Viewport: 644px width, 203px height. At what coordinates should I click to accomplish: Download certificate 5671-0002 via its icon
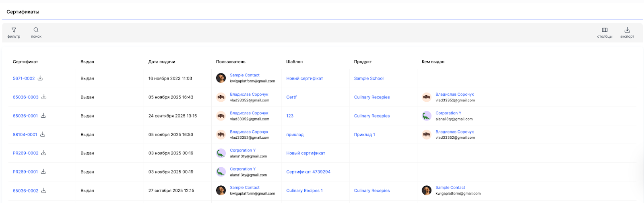(40, 78)
